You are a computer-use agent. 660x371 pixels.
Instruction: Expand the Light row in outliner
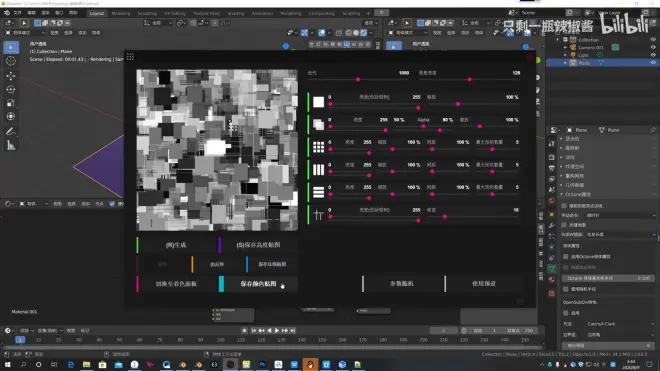pyautogui.click(x=565, y=55)
